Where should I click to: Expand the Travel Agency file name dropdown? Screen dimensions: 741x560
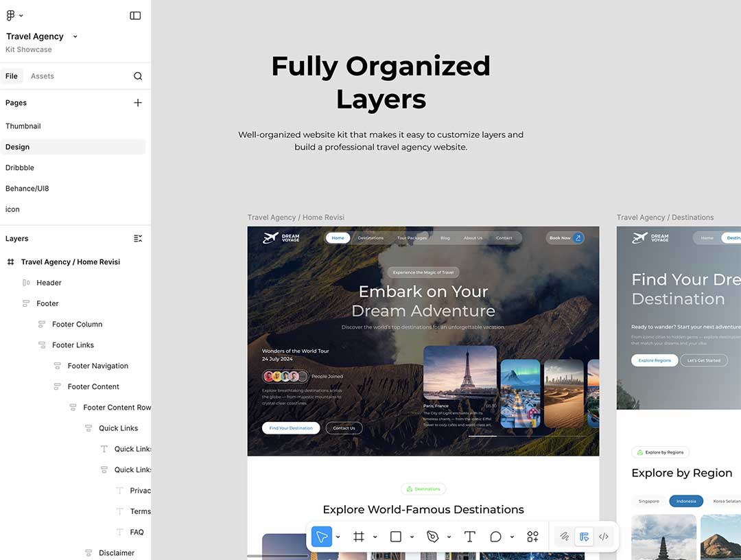[x=75, y=36]
